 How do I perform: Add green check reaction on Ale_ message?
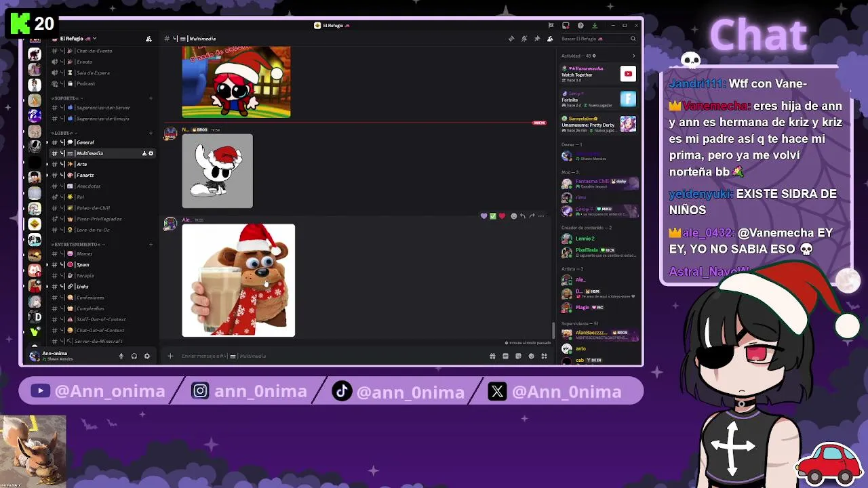(x=493, y=216)
